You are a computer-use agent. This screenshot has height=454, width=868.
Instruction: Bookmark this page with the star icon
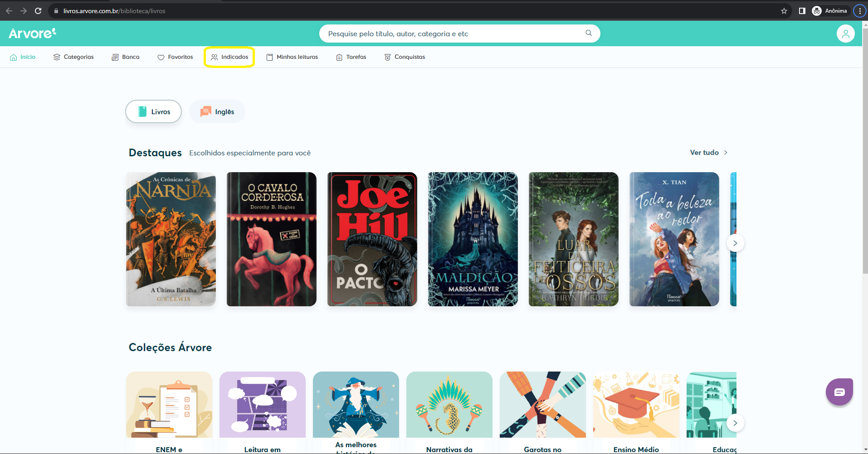tap(784, 11)
